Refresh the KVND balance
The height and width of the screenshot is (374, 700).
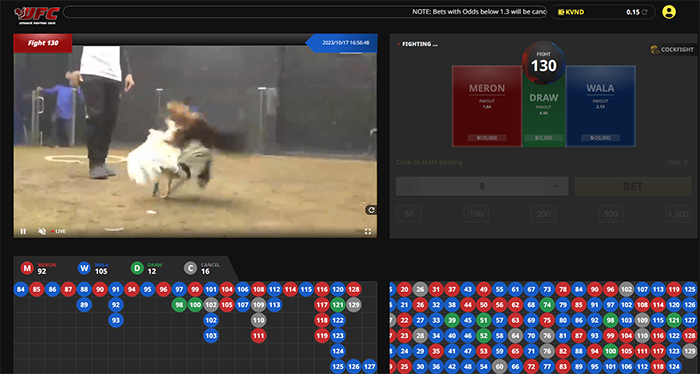pyautogui.click(x=644, y=12)
